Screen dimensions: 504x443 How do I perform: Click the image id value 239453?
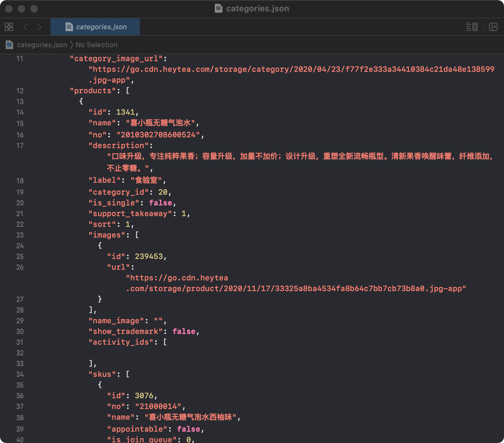(x=149, y=256)
